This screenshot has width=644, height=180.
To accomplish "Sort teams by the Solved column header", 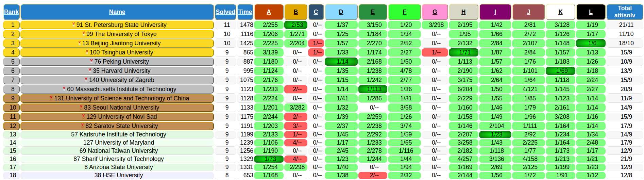I will click(x=225, y=12).
